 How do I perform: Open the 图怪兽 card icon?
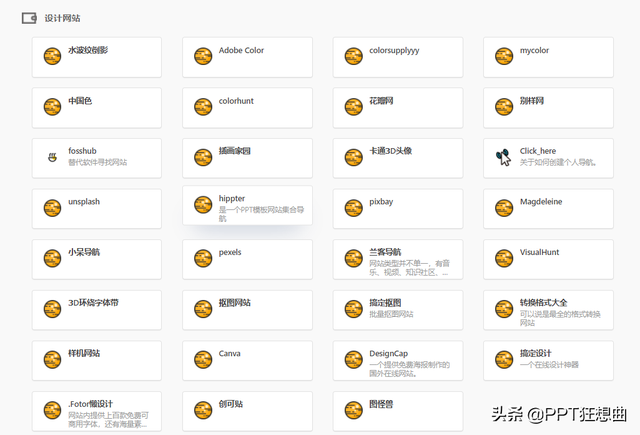[353, 411]
